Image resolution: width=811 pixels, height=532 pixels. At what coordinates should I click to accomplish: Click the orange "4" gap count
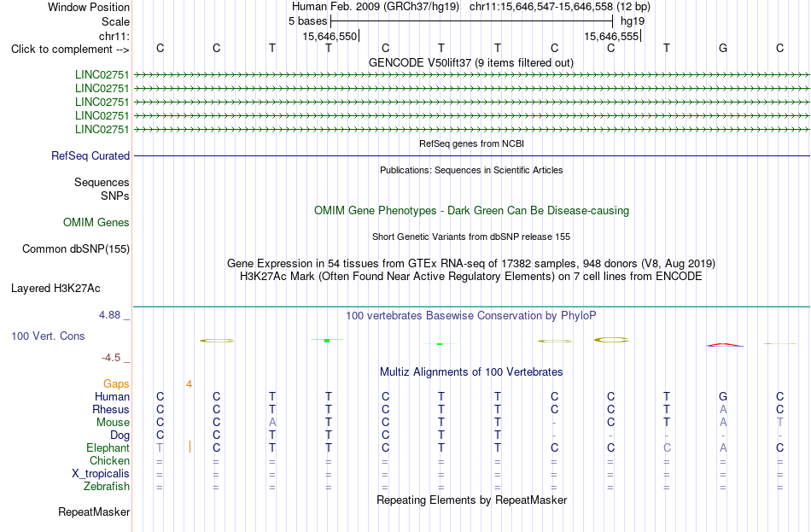click(x=190, y=384)
